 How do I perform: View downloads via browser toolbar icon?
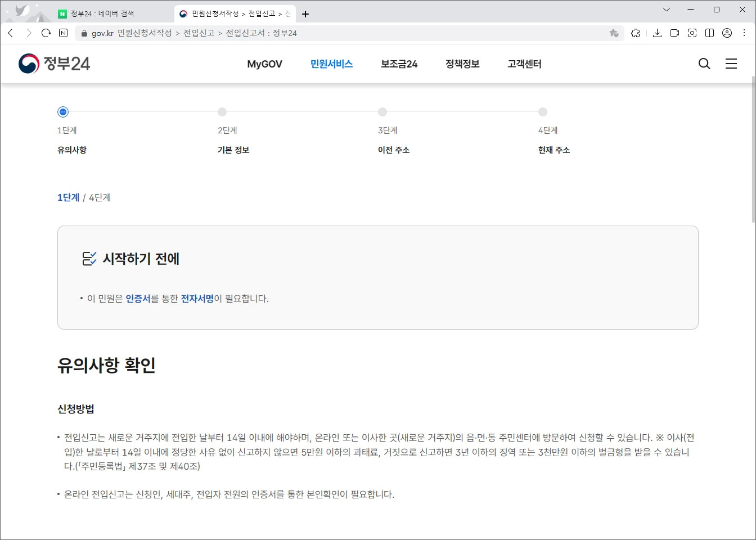[x=657, y=33]
